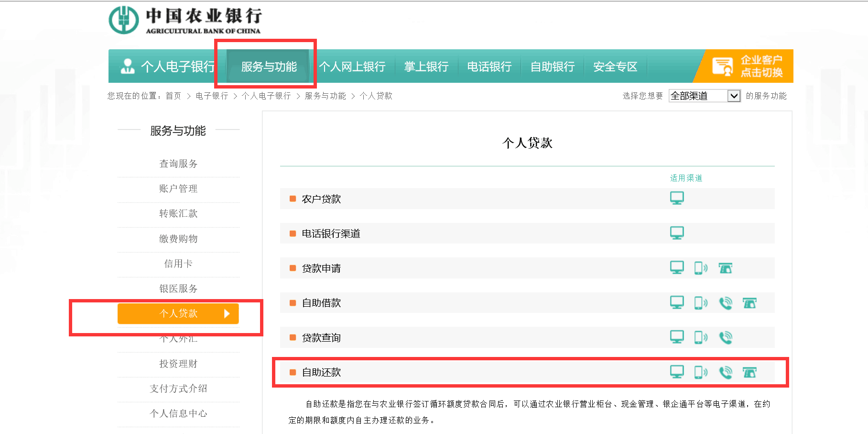Click the mobile phone icon in the 贷款查询 row

[x=701, y=337]
